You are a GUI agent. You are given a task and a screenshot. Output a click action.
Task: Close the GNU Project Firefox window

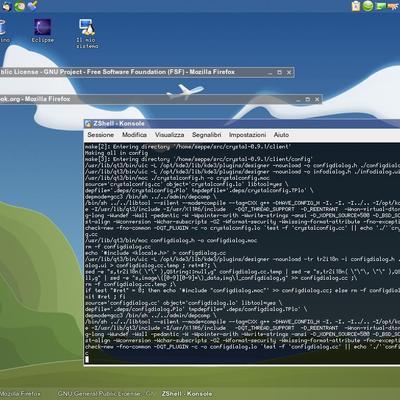[289, 72]
